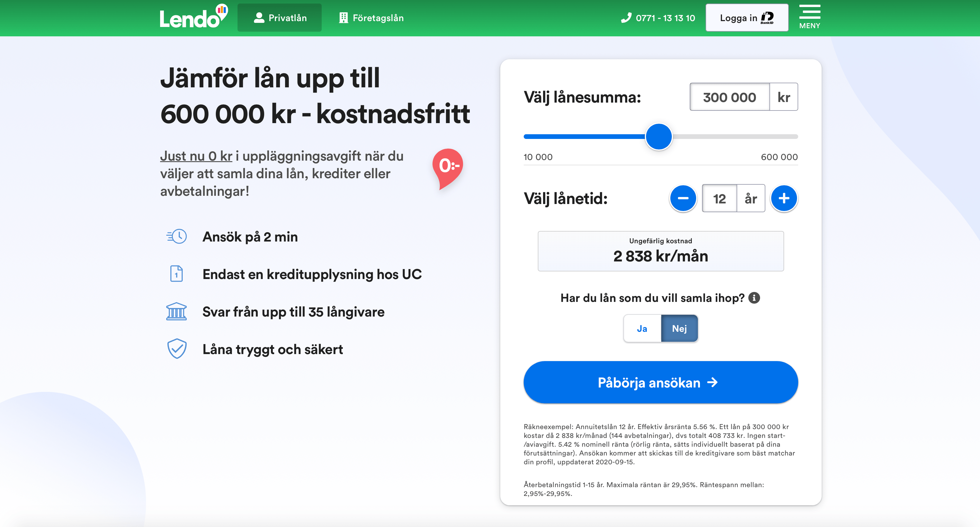
Task: Click the text Endast en kreditupplysning hos UC
Action: (312, 275)
